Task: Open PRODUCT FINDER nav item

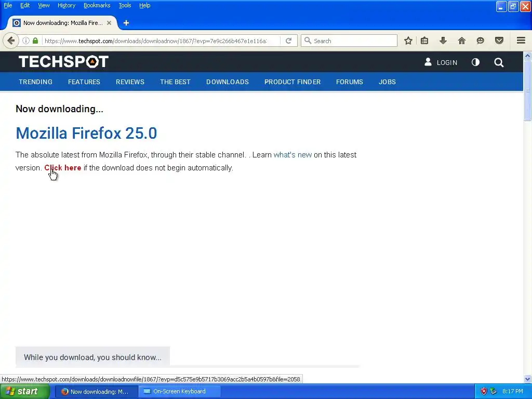Action: pyautogui.click(x=292, y=82)
